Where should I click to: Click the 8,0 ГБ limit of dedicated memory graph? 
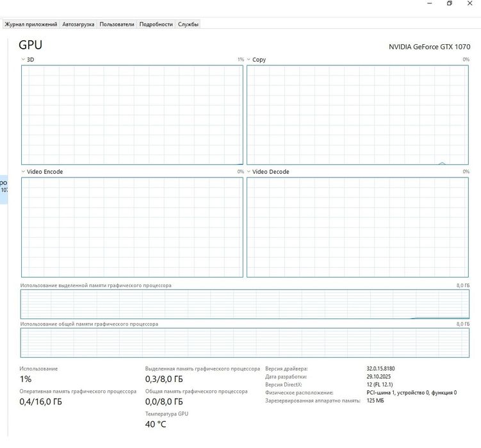pyautogui.click(x=463, y=285)
